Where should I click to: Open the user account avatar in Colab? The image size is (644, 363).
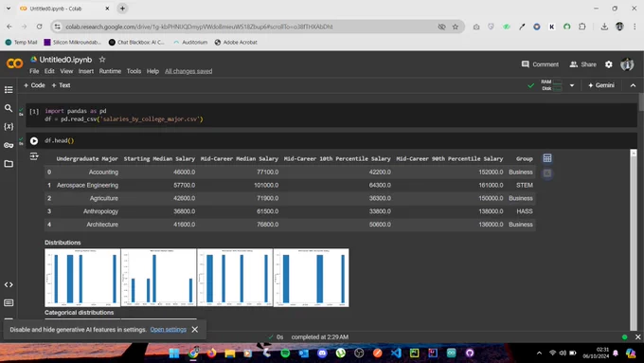(x=627, y=64)
